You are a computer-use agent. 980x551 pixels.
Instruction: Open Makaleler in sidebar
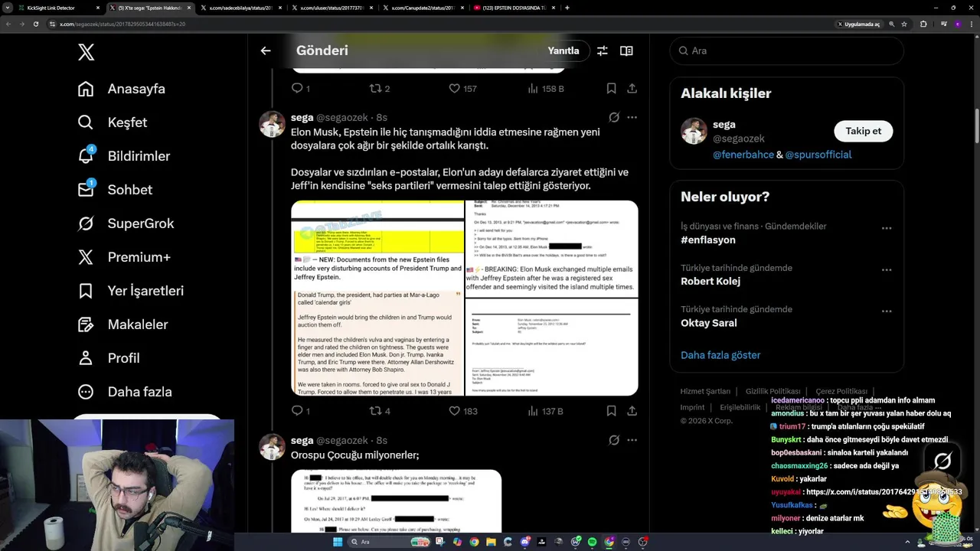[122, 324]
